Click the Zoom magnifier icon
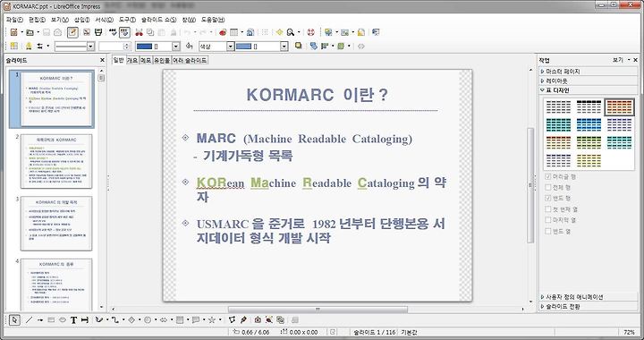Screen dimensions: 644x340 [291, 32]
